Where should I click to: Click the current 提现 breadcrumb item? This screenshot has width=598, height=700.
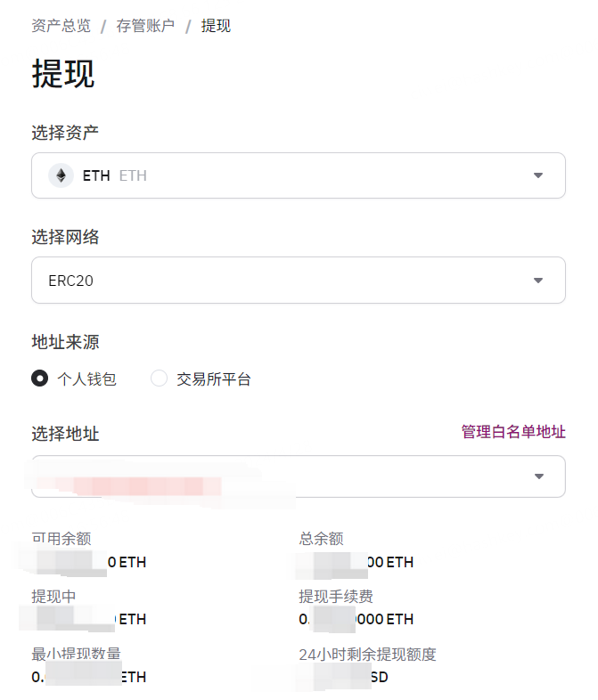point(216,26)
